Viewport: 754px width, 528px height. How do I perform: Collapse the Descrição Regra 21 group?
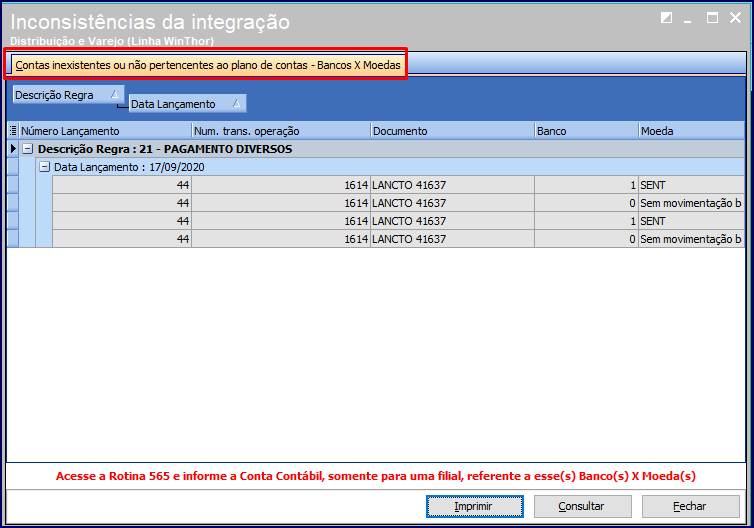[x=28, y=149]
